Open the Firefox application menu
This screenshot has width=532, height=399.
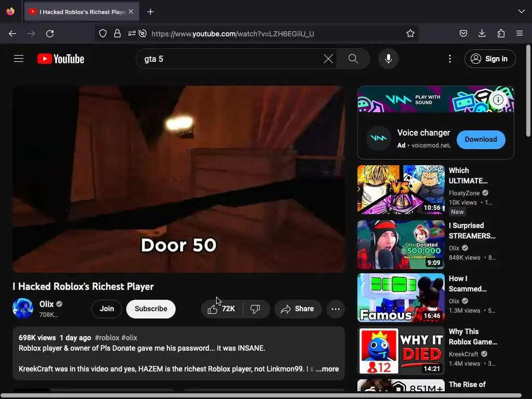click(x=520, y=33)
